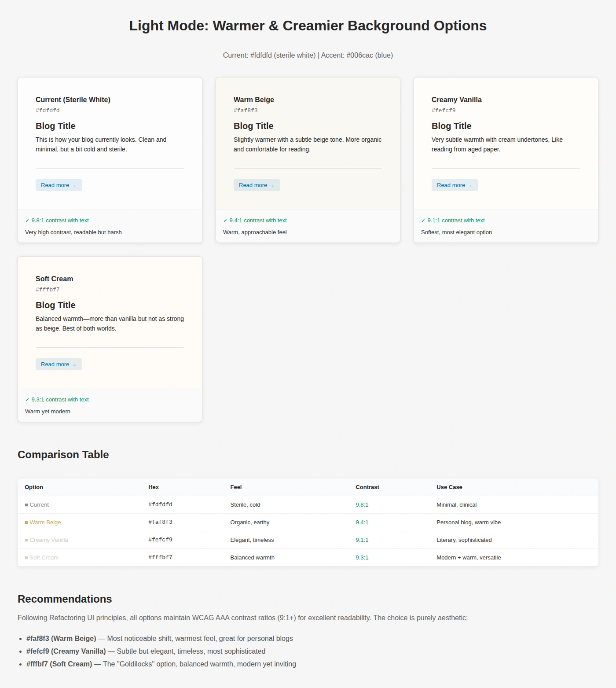This screenshot has width=616, height=688.
Task: Click the checkmark beside 9.4:1 contrast with text
Action: coord(225,221)
